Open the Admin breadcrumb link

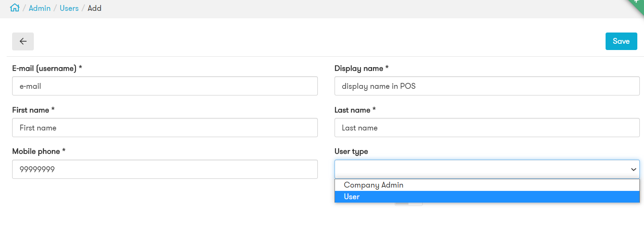click(x=40, y=8)
